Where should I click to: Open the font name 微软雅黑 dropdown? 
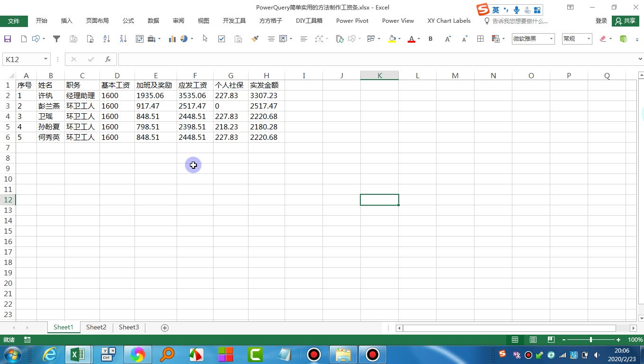point(551,39)
